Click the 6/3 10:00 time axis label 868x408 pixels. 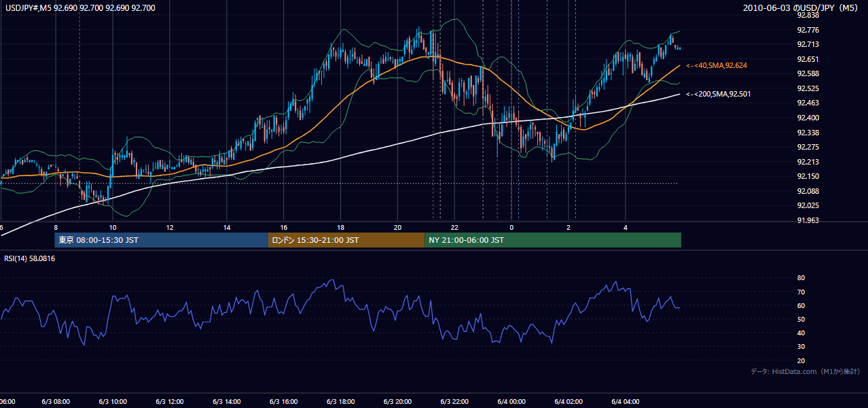[113, 402]
